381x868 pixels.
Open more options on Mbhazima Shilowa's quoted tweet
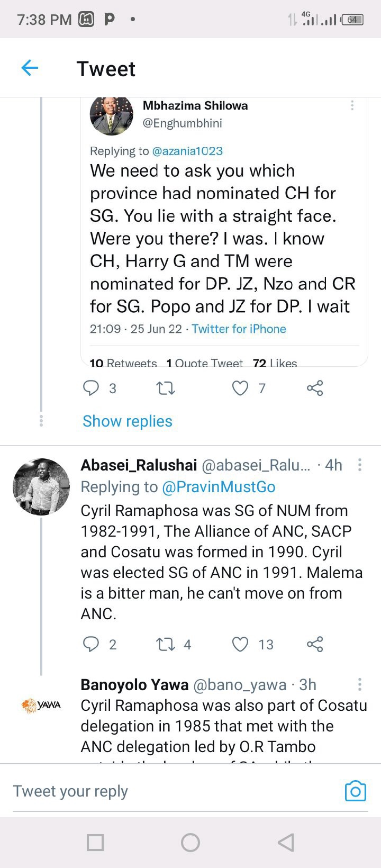352,105
